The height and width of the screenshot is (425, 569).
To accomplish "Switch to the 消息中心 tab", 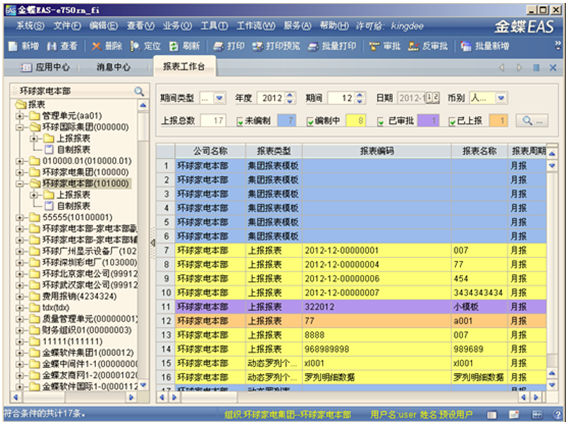I will pyautogui.click(x=113, y=67).
